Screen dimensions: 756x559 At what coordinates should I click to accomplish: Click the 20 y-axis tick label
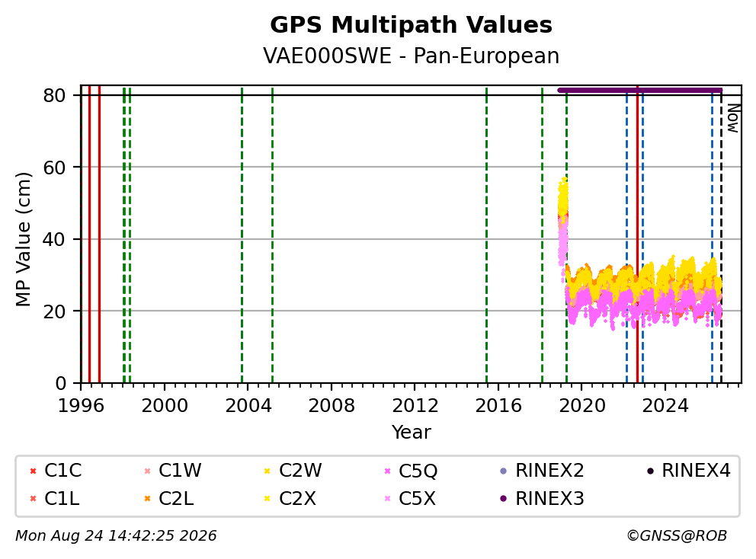[54, 311]
